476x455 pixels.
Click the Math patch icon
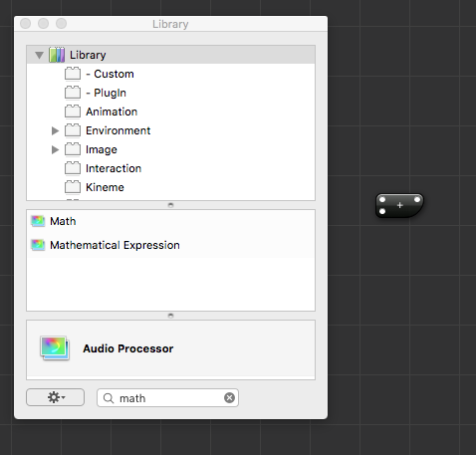(x=38, y=221)
